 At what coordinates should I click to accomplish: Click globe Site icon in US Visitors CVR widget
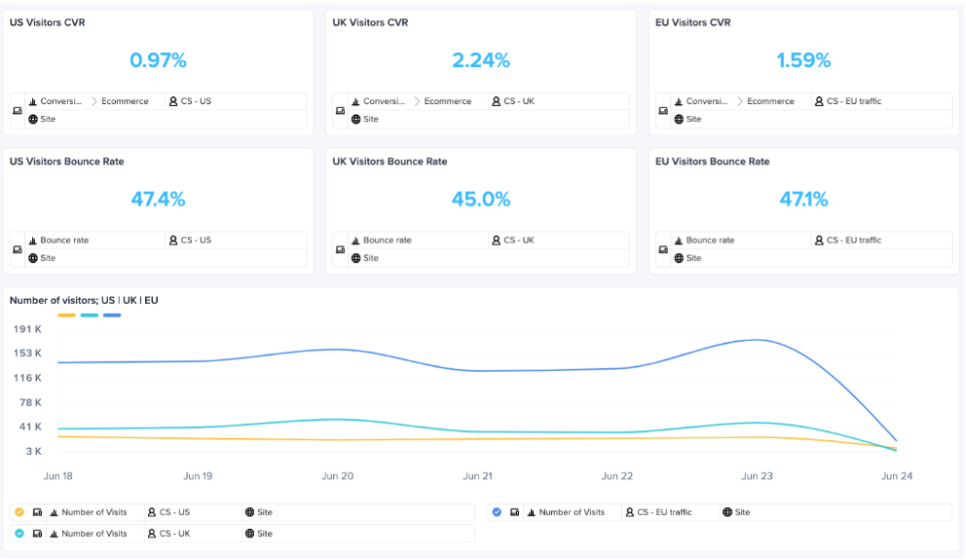[33, 119]
